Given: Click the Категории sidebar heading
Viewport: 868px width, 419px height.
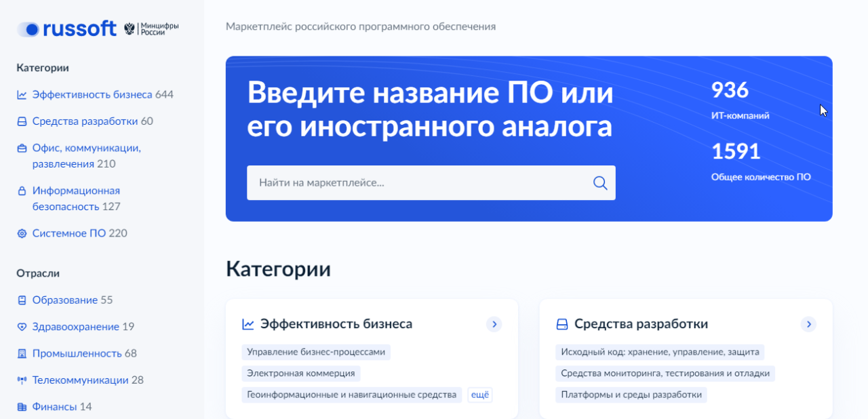Looking at the screenshot, I should point(43,68).
